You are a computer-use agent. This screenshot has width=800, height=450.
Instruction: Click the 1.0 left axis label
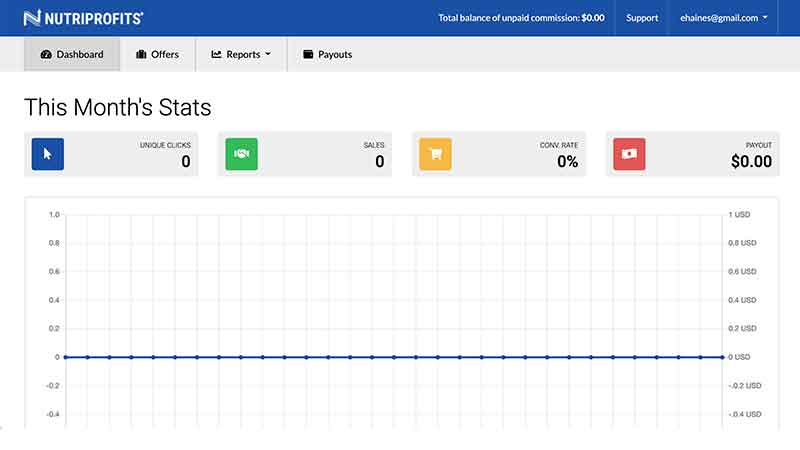(54, 215)
